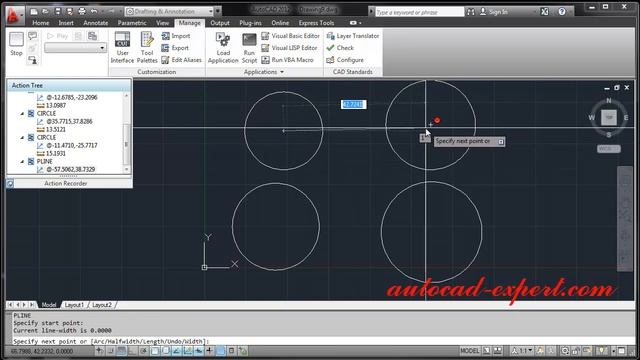The width and height of the screenshot is (640, 360).
Task: Click Sign In
Action: (x=493, y=12)
